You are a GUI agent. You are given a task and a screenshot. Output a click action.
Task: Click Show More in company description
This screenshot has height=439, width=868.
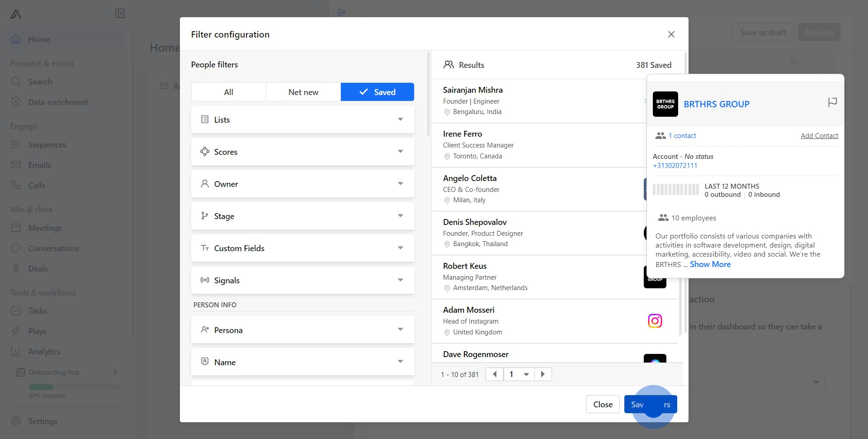710,264
